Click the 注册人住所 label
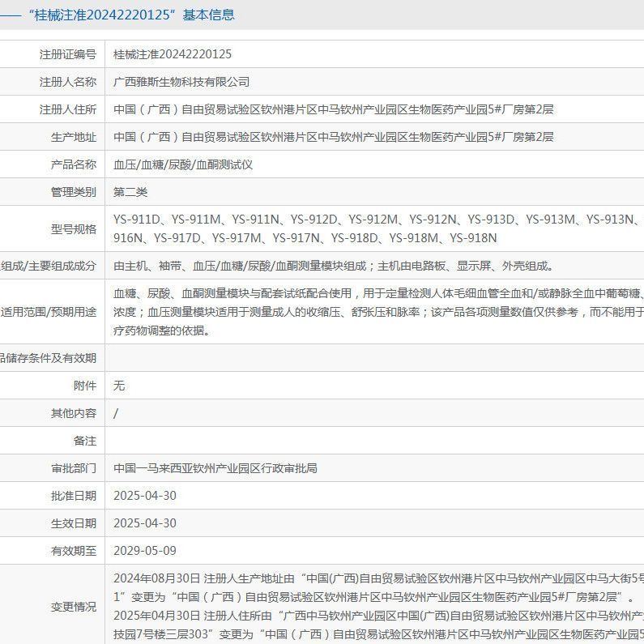Screen dimensions: 644x644 point(68,109)
